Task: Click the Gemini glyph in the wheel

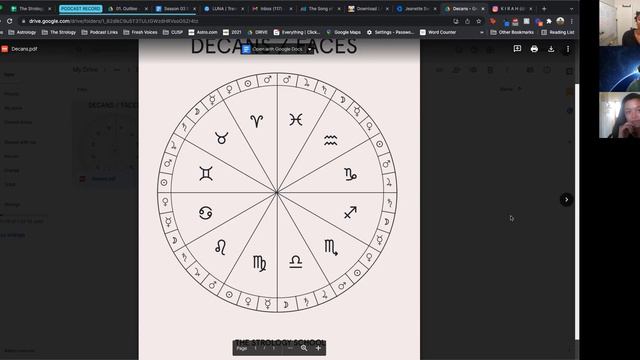Action: click(206, 174)
